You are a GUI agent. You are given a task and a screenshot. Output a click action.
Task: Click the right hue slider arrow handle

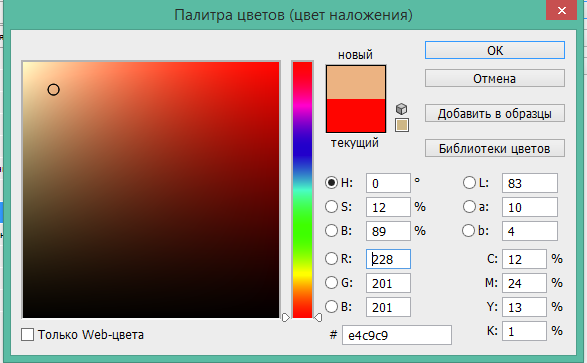click(318, 318)
